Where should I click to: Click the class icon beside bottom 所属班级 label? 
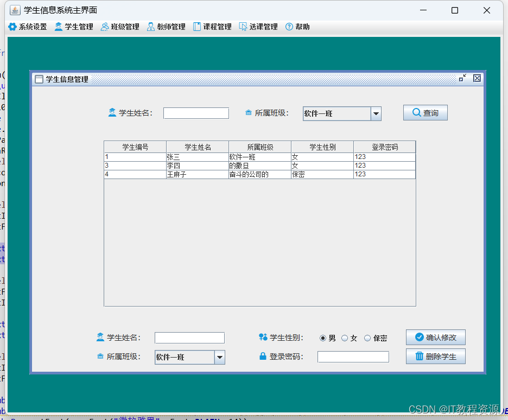point(100,357)
